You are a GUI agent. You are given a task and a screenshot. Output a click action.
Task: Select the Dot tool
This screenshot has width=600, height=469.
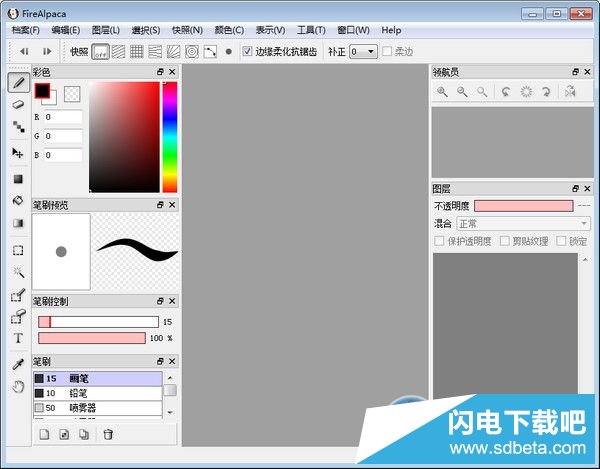[x=18, y=127]
